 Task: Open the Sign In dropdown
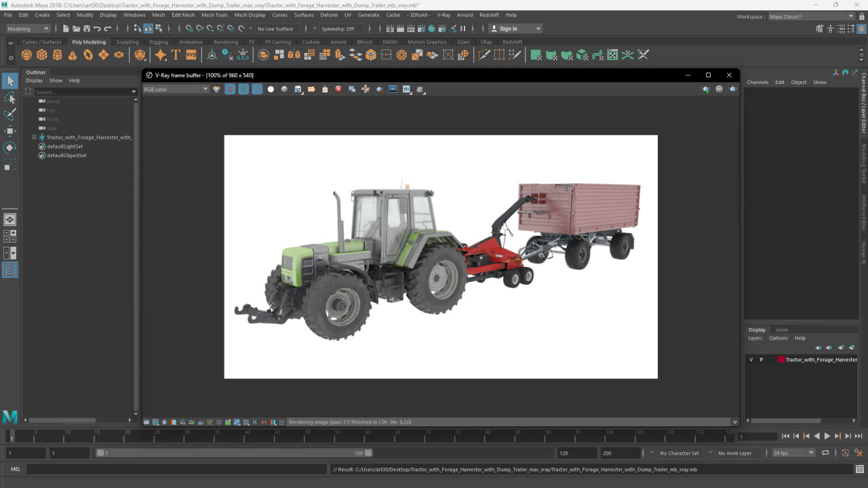[x=515, y=28]
